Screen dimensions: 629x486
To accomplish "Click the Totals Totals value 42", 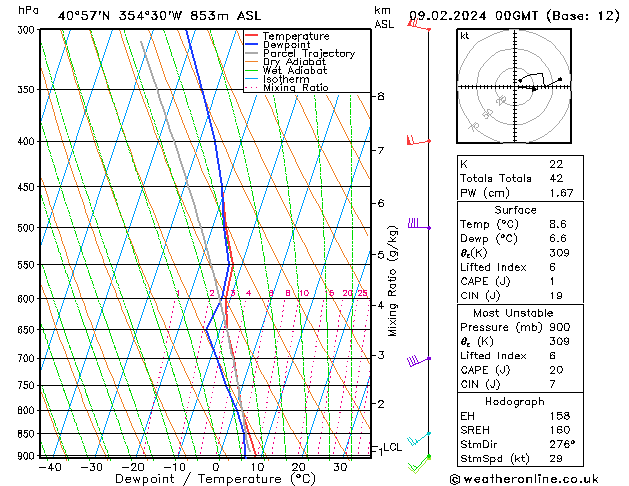I will (556, 178).
